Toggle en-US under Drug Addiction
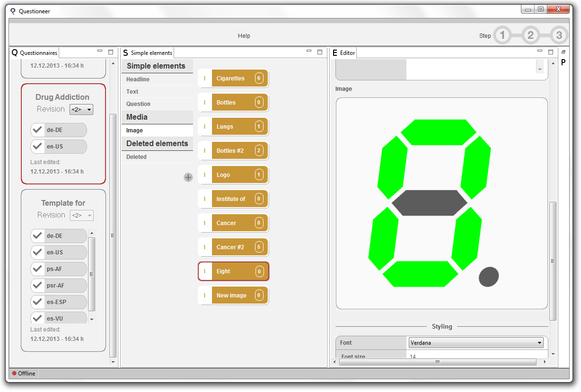Screen dimensions: 581x392 (59, 147)
